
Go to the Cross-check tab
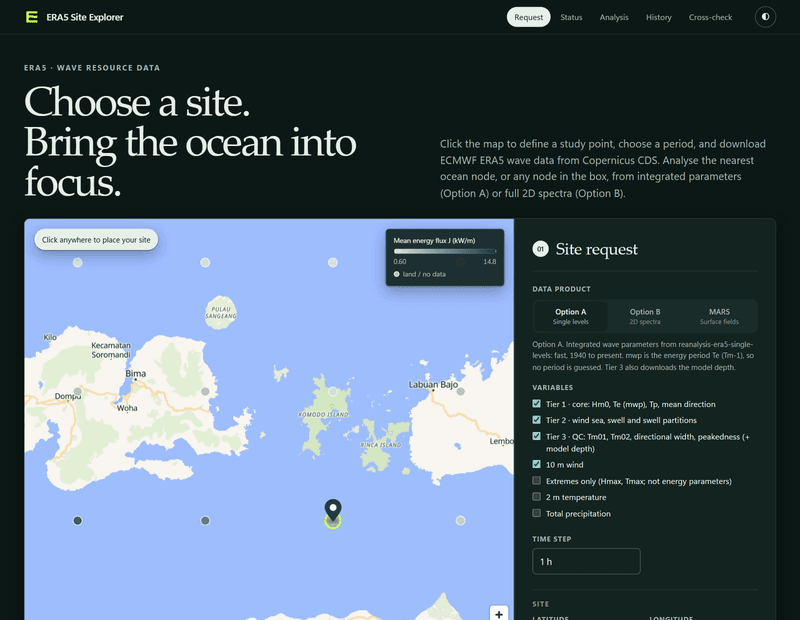click(710, 17)
